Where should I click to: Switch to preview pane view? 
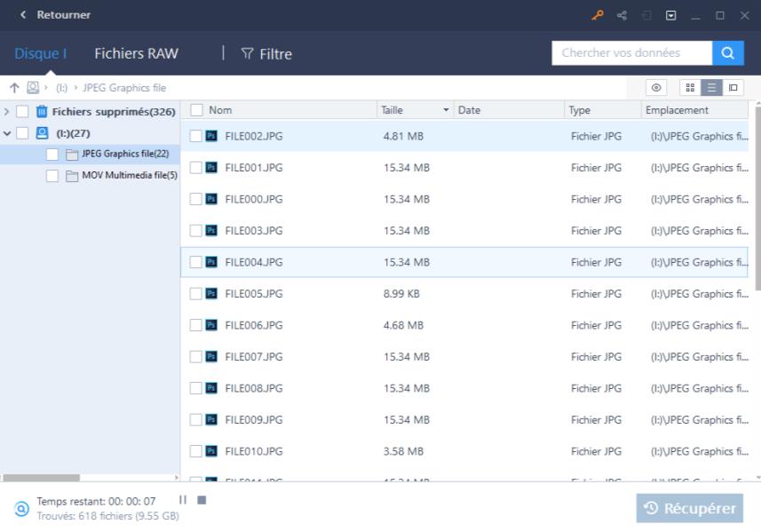click(733, 87)
